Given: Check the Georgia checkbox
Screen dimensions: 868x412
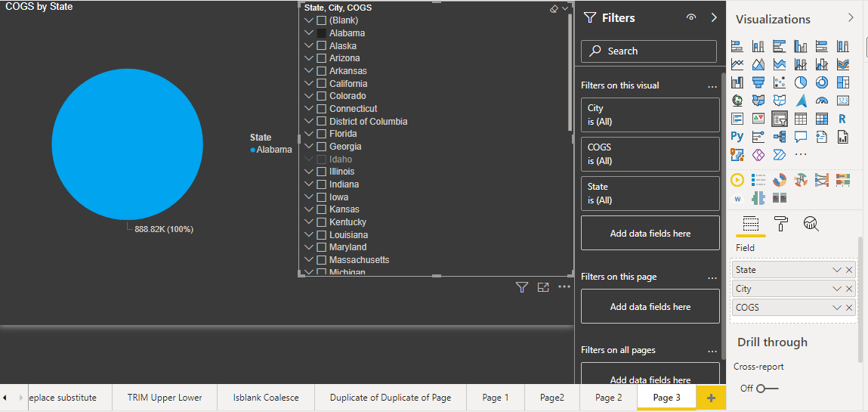Looking at the screenshot, I should 321,147.
